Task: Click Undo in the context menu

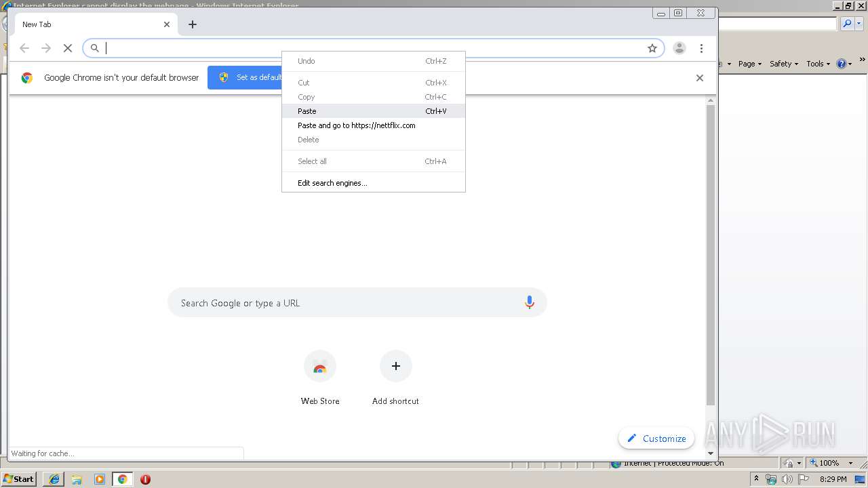Action: tap(374, 61)
